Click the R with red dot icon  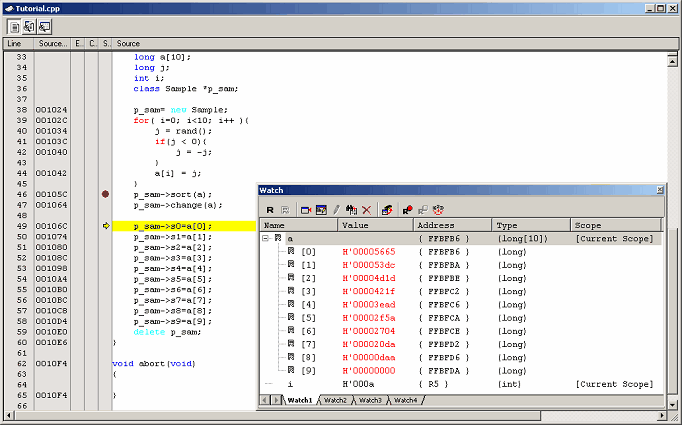[407, 209]
